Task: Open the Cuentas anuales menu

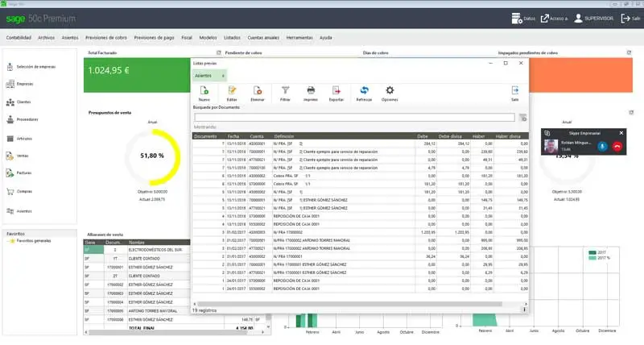Action: click(x=263, y=37)
